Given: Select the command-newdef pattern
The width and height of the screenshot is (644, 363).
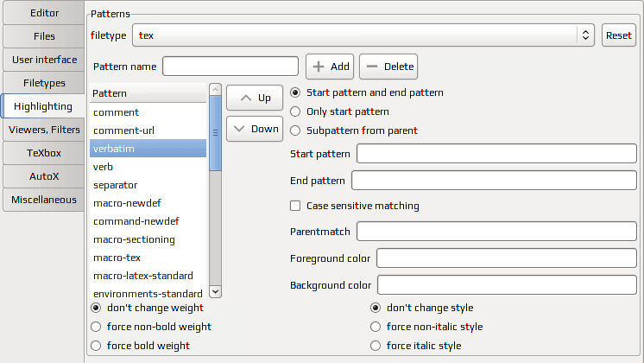Looking at the screenshot, I should 148,221.
